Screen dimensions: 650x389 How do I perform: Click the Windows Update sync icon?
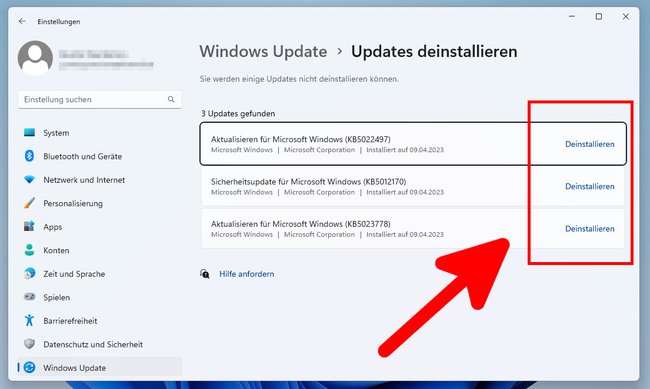coord(29,367)
